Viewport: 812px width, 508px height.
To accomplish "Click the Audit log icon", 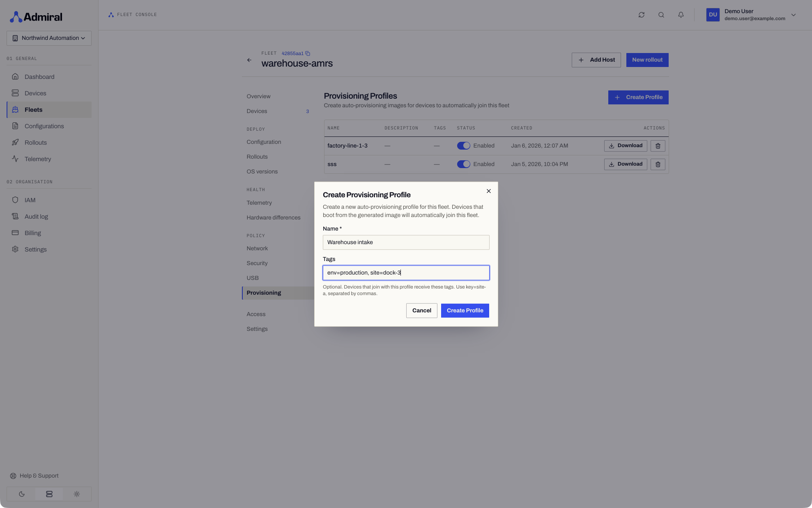I will 15,217.
